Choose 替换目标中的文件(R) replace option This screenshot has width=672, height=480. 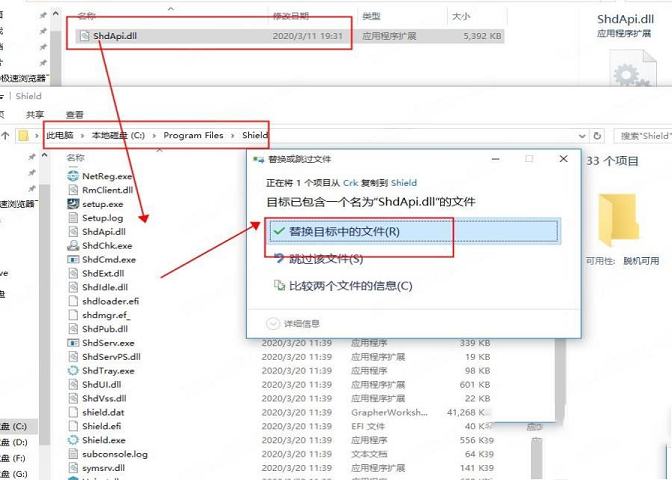click(x=344, y=232)
